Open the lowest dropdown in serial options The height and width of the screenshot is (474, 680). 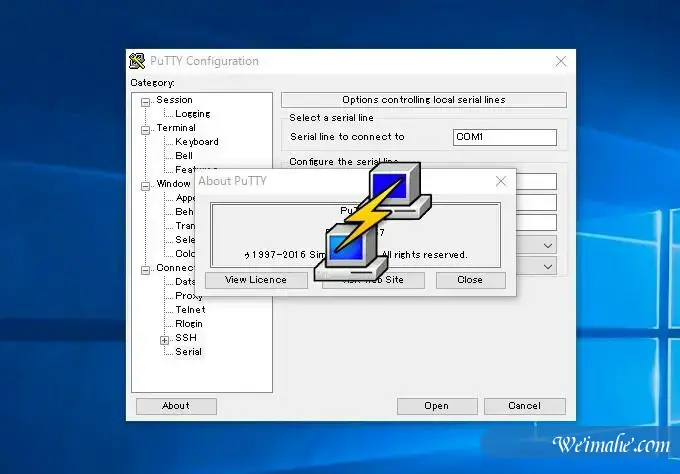pyautogui.click(x=548, y=267)
